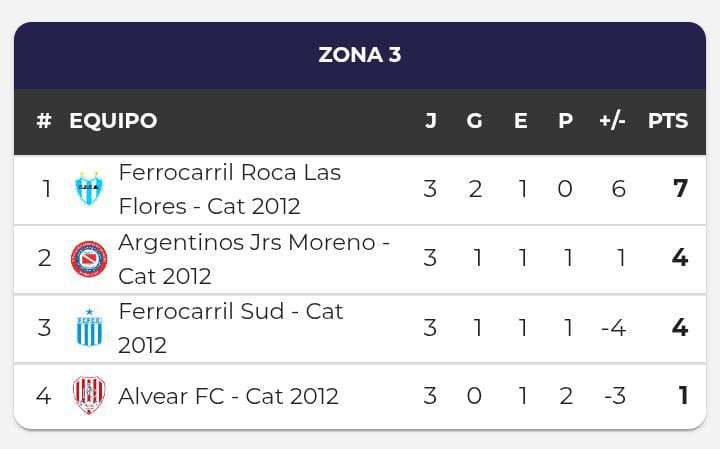Sort by the PTS column header
Image resolution: width=720 pixels, height=449 pixels.
point(668,121)
